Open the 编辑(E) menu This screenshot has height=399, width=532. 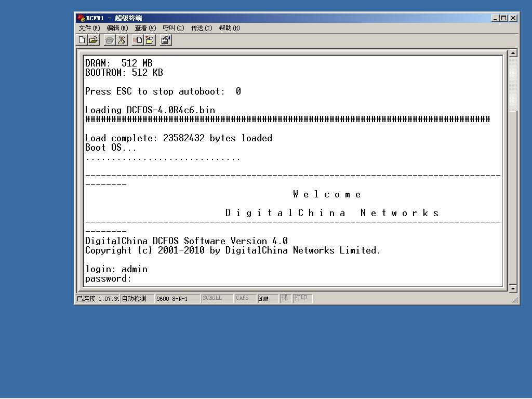[x=117, y=28]
